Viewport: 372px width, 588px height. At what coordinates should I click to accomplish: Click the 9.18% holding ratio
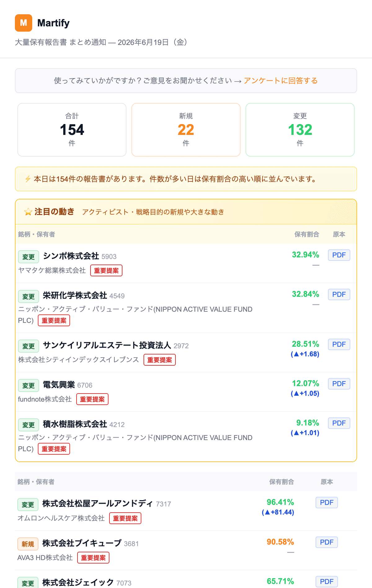(308, 423)
